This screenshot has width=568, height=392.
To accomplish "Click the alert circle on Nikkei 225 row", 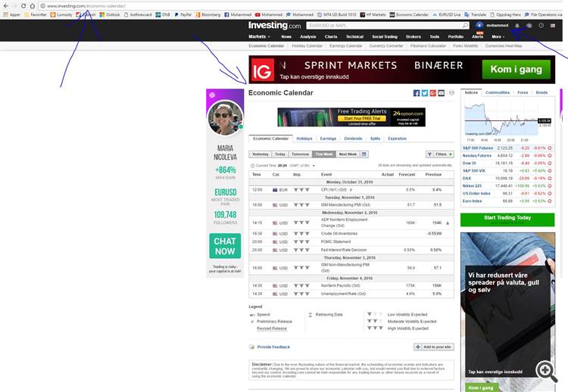I will [x=550, y=185].
